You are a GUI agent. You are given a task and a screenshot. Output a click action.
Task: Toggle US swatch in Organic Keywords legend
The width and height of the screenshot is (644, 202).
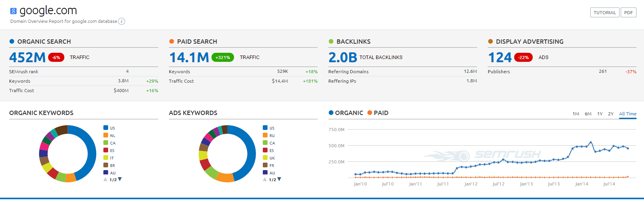(106, 128)
